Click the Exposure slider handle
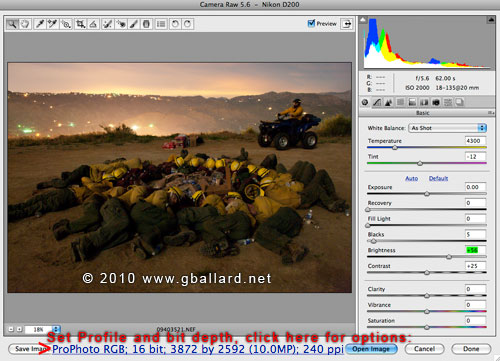This screenshot has height=361, width=500. [427, 194]
